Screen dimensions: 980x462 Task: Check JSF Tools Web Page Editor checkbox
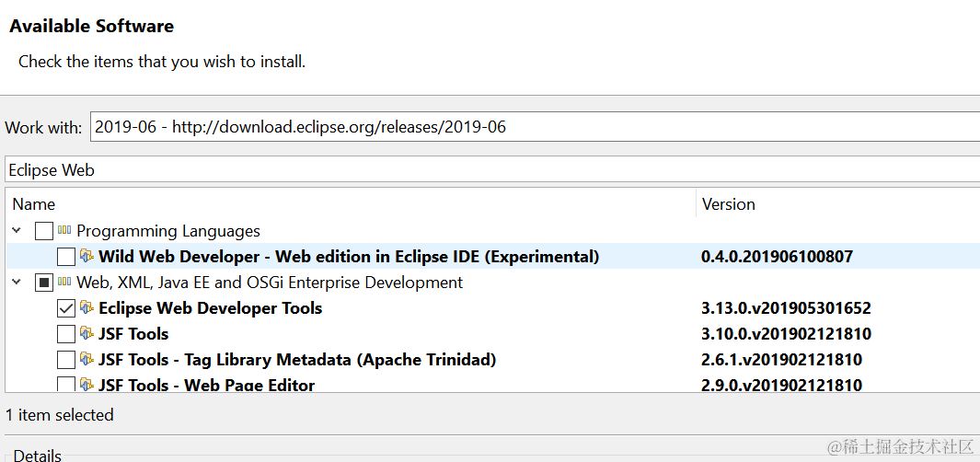click(x=65, y=384)
